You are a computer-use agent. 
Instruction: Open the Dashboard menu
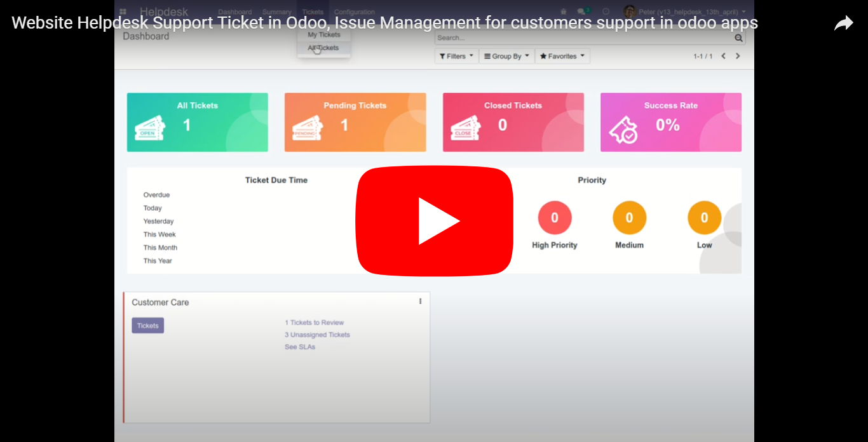(234, 12)
